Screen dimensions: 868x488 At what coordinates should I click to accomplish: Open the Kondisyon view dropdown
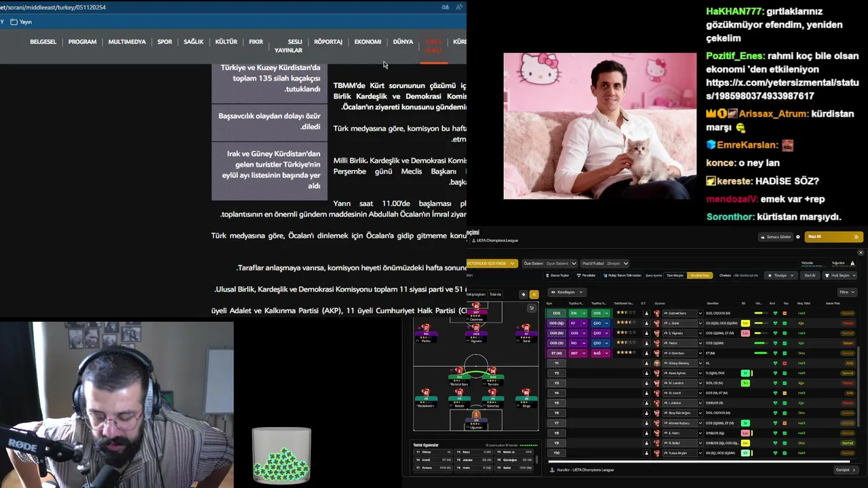(567, 292)
